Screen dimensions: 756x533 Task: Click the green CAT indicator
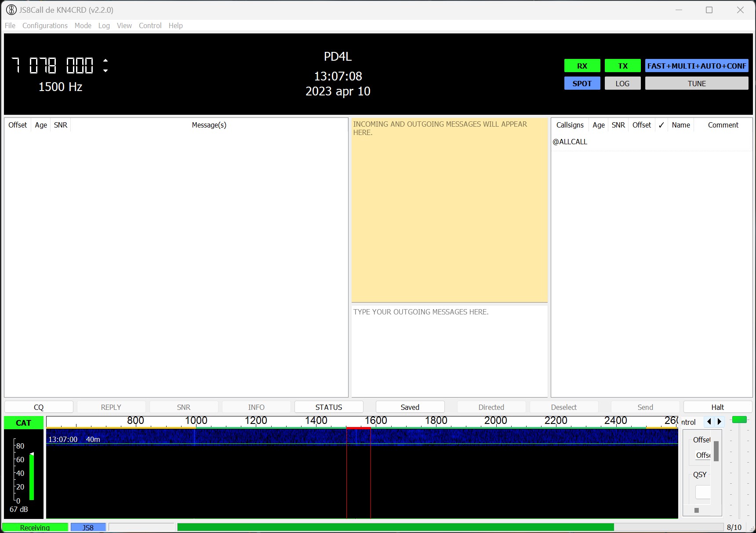click(x=24, y=423)
